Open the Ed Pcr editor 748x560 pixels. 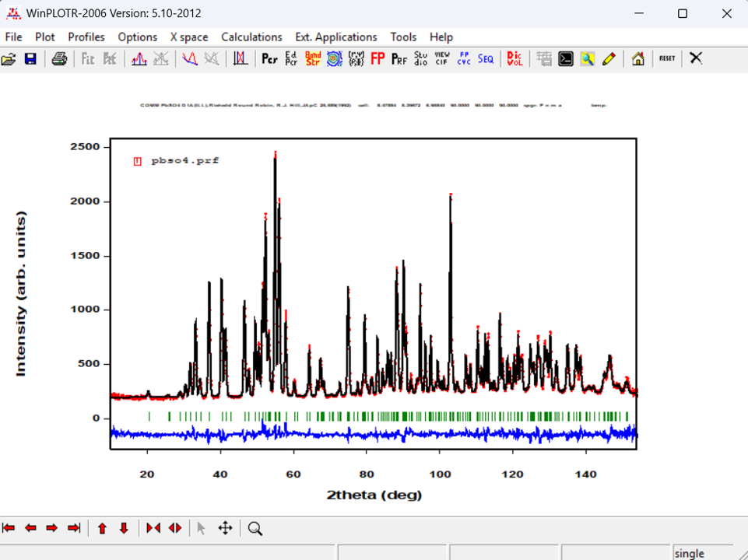click(x=291, y=59)
